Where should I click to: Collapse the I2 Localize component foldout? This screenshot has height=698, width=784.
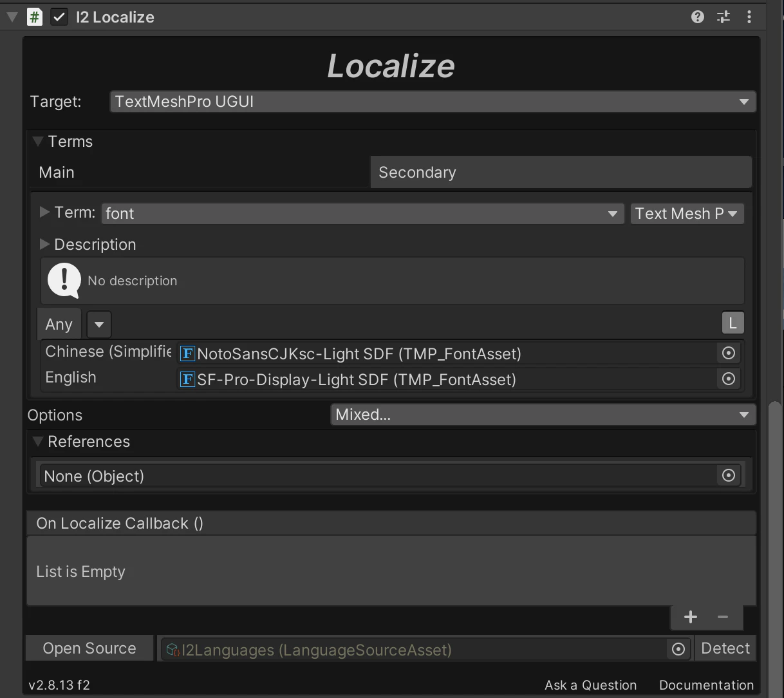tap(12, 17)
